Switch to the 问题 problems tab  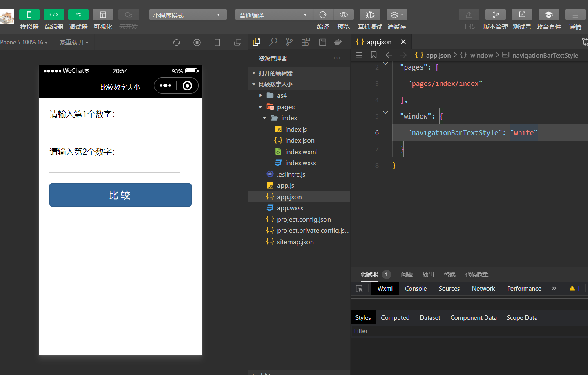[407, 274]
